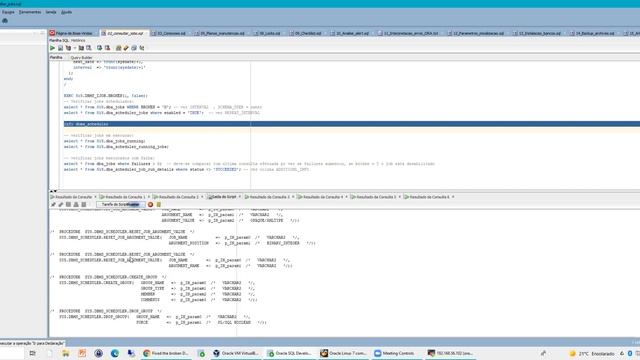The height and width of the screenshot is (360, 640).
Task: Select the Planilha SQL sub-tab
Action: [59, 40]
